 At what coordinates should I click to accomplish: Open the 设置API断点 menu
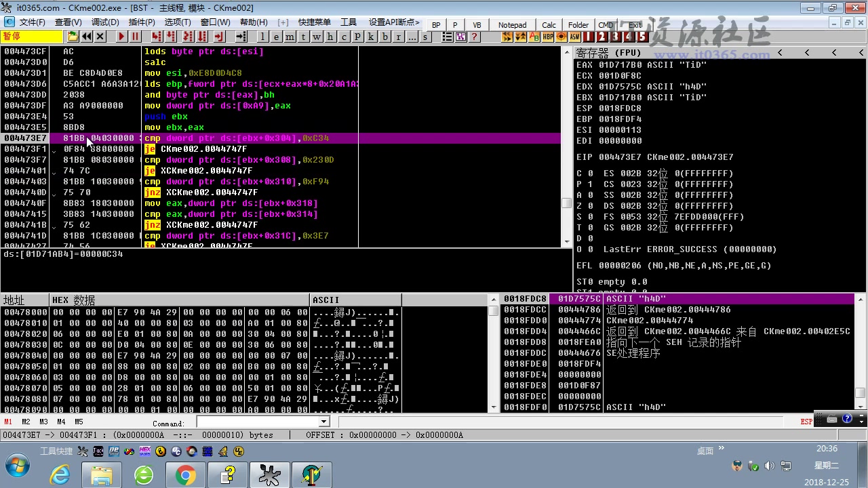[x=394, y=22]
